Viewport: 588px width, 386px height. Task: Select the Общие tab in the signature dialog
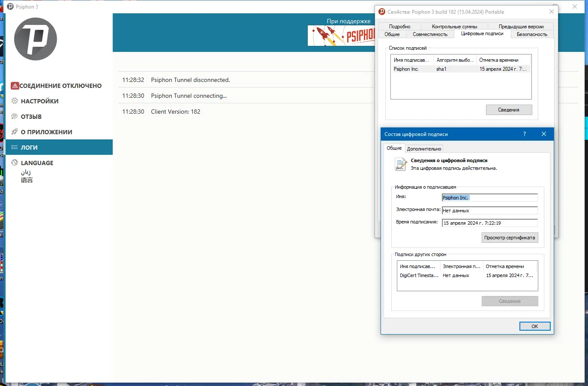[394, 148]
